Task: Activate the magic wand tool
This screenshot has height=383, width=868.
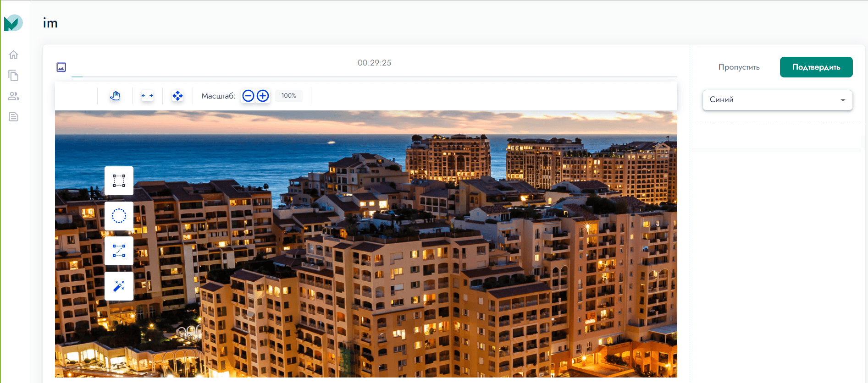Action: coord(119,286)
